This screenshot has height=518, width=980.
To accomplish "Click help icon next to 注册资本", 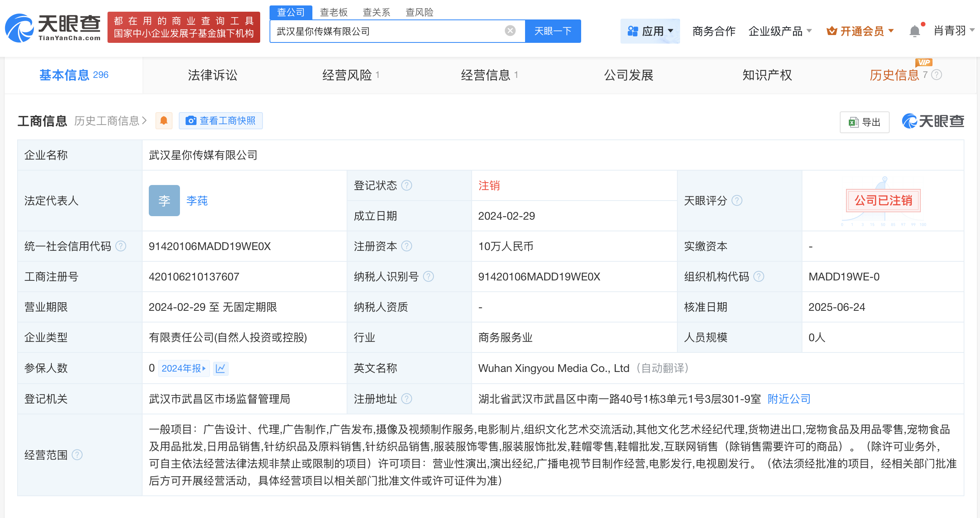I will pyautogui.click(x=407, y=246).
